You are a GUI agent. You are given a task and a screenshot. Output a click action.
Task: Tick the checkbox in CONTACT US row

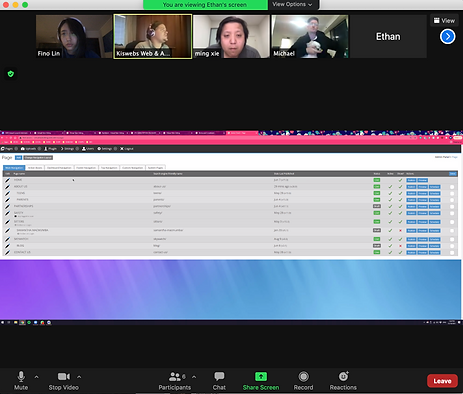pyautogui.click(x=452, y=253)
